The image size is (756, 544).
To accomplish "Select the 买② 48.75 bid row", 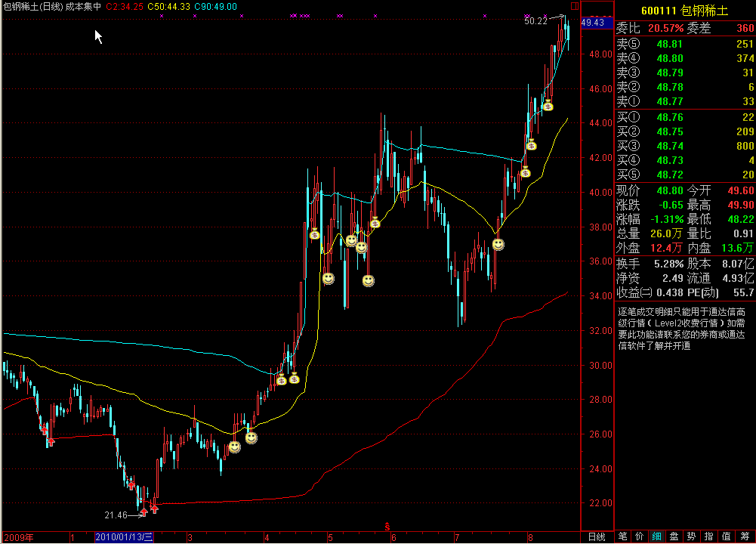I will pos(685,131).
